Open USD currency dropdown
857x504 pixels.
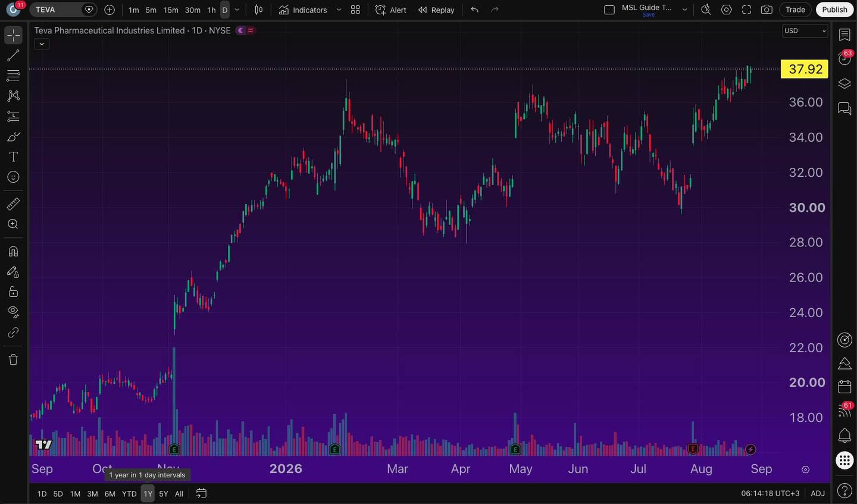coord(805,31)
